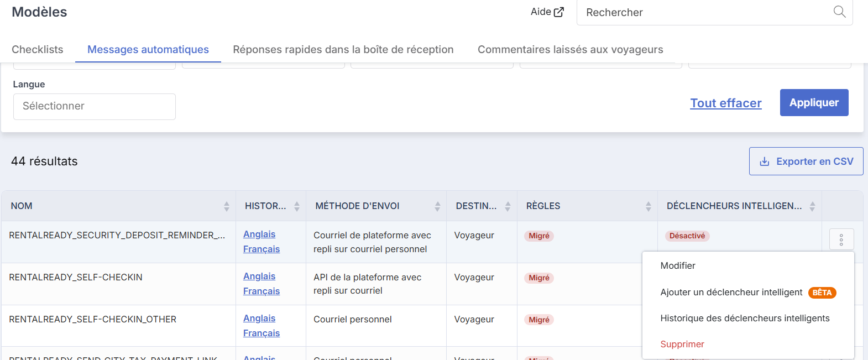Screen dimensions: 868x360
Task: Click the three-dot menu for RENTALREADY_SECURITY_DEPOSIT_REMINDER row
Action: 841,239
